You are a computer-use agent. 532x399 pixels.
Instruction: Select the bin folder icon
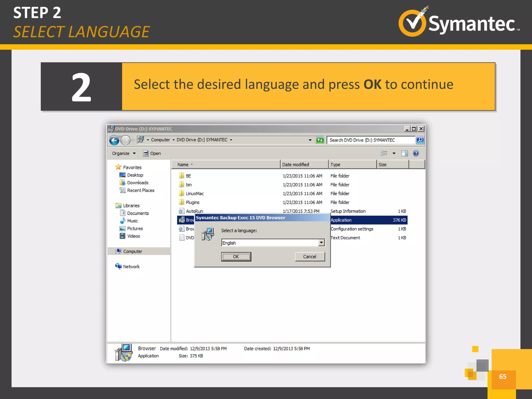tap(182, 184)
